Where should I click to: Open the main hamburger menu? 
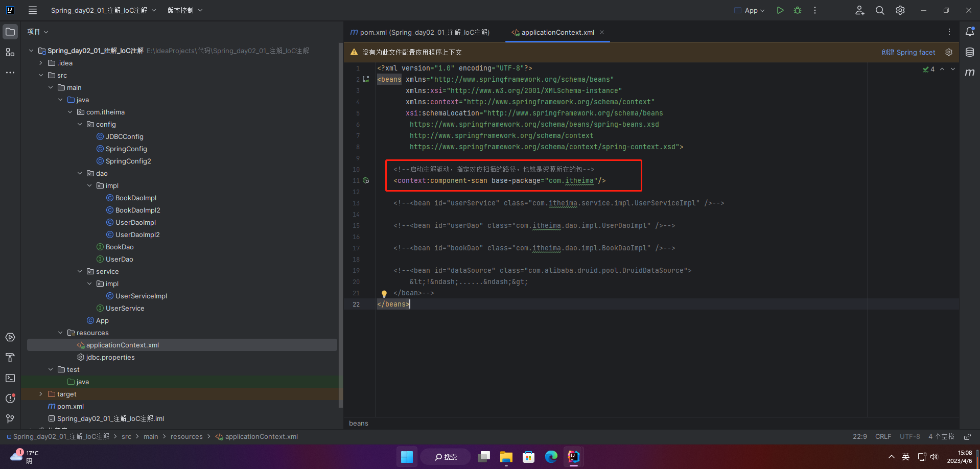pyautogui.click(x=33, y=10)
